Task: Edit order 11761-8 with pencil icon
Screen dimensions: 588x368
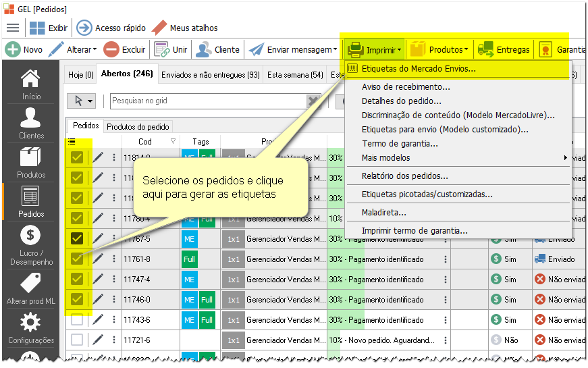Action: click(98, 259)
